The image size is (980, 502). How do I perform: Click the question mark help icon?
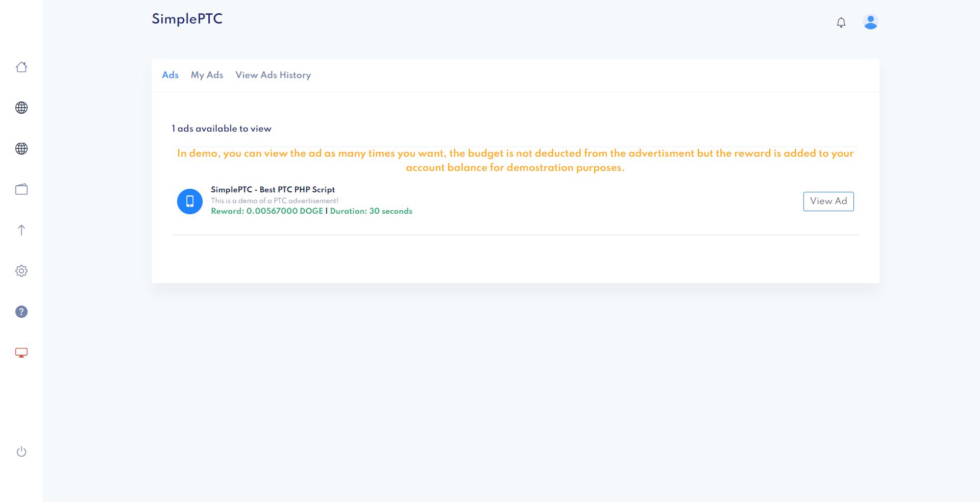[x=21, y=312]
